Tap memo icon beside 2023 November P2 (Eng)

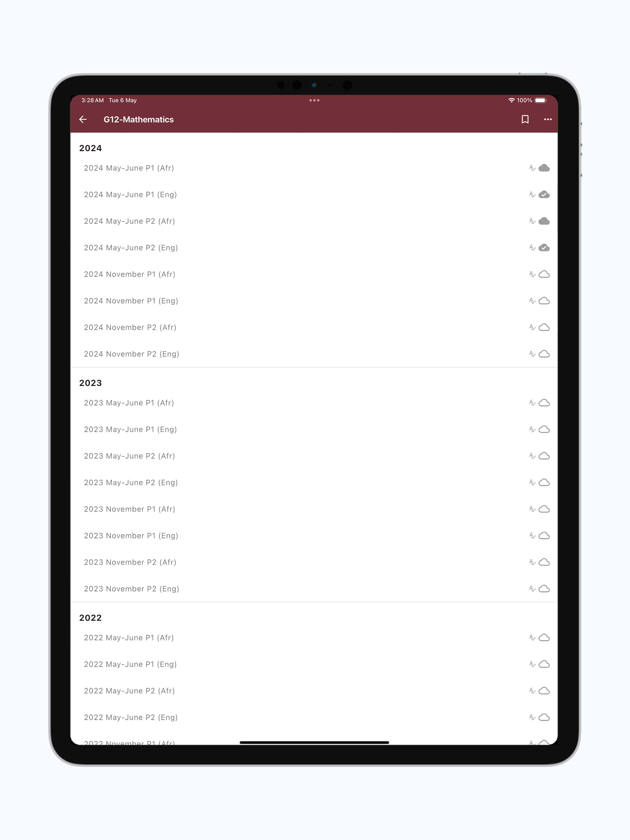tap(532, 588)
